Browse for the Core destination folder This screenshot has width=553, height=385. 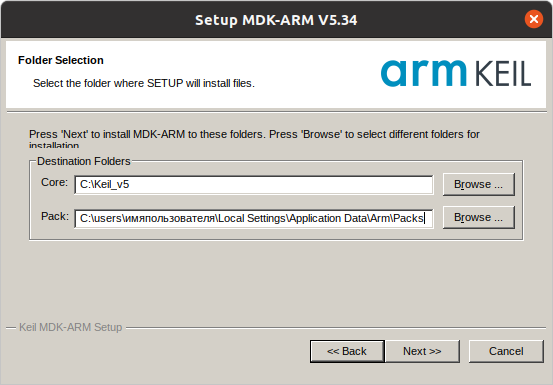(x=479, y=184)
